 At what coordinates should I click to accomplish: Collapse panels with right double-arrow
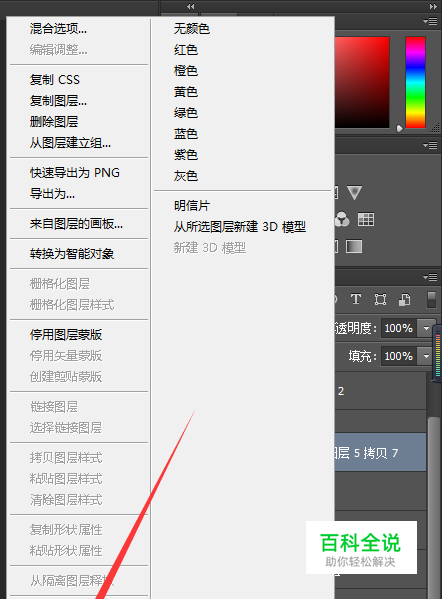pyautogui.click(x=433, y=6)
